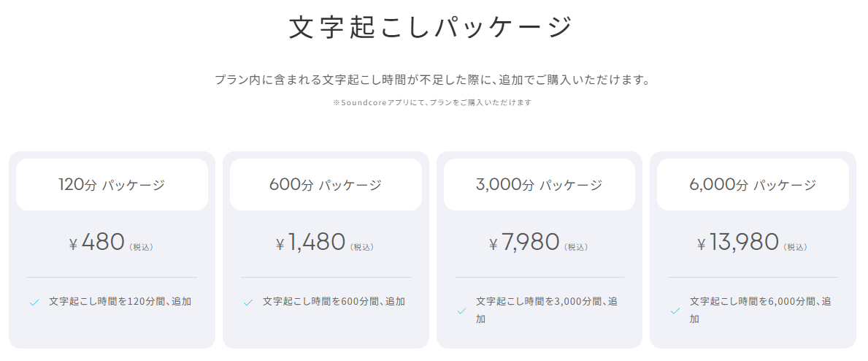Click the Soundcoreアプリ purchase note text
Screen dimensions: 868x361
tap(432, 103)
